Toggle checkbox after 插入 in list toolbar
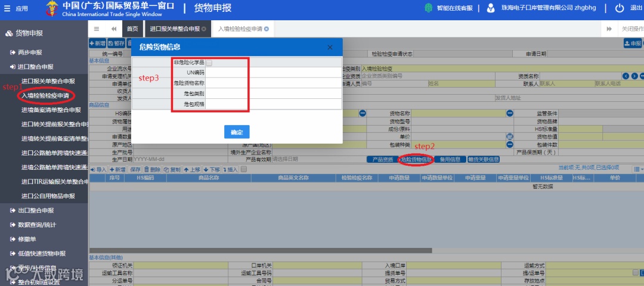Viewport: 644px width, 286px height. (243, 169)
